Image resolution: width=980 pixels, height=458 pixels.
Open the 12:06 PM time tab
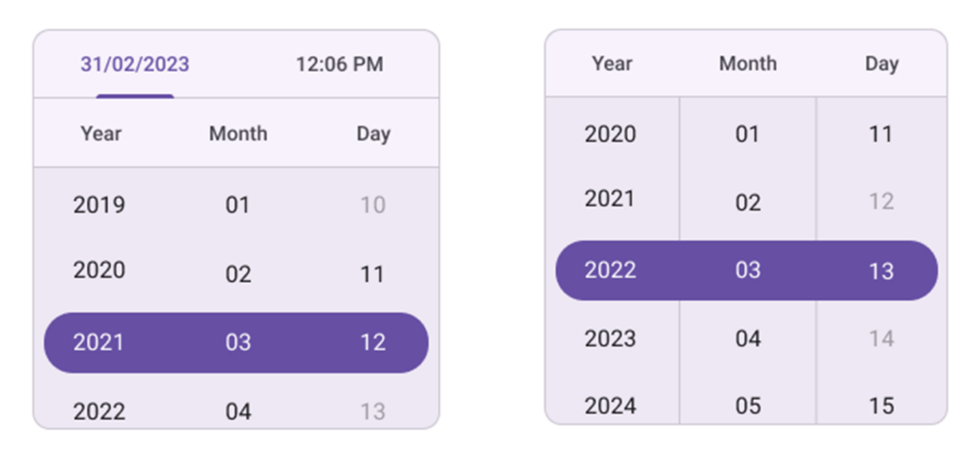click(x=339, y=65)
